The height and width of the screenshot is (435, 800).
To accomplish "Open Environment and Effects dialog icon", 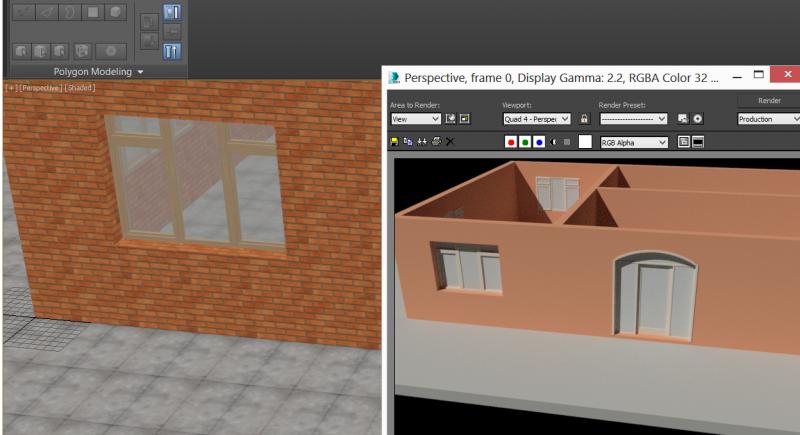I will click(x=697, y=119).
